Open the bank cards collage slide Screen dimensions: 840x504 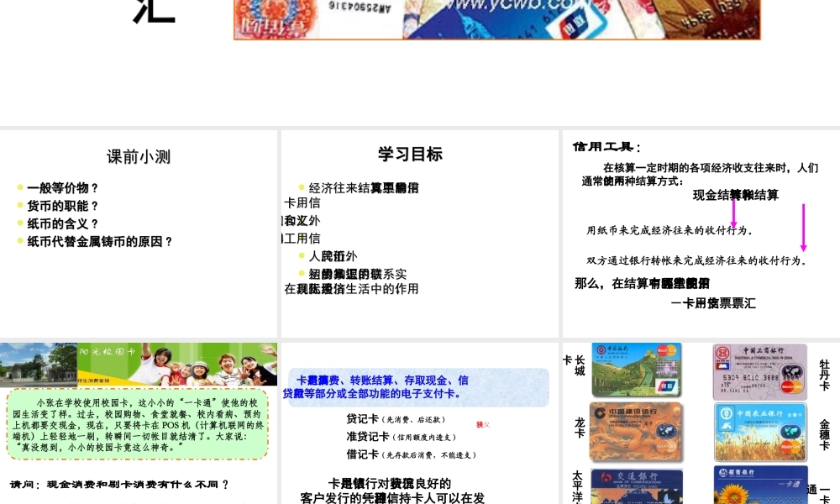tap(701, 423)
